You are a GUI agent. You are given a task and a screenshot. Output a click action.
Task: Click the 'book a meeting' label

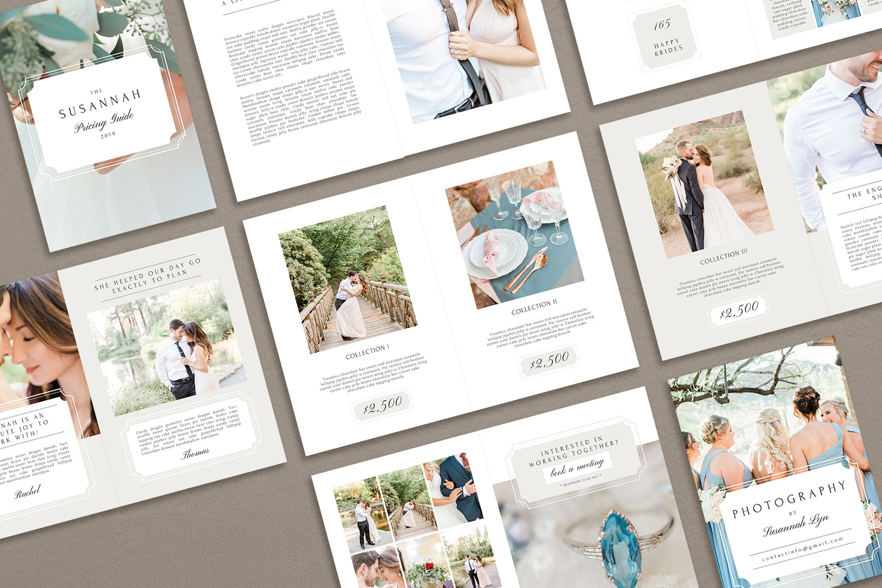click(x=577, y=467)
